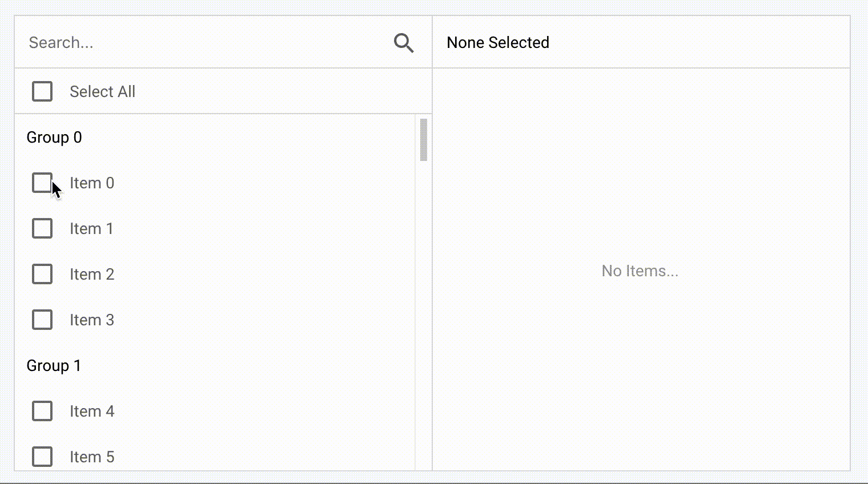Select the Item 5 label text
Screen dimensions: 868x484
tap(91, 457)
